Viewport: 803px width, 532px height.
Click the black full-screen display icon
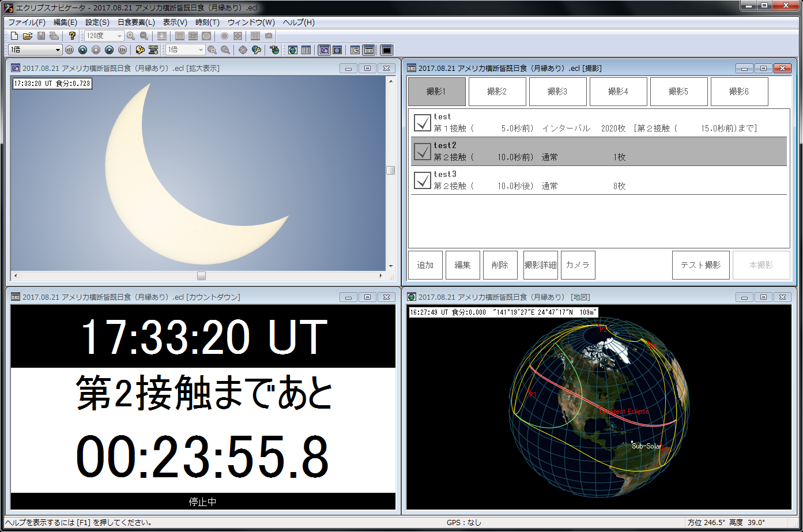(386, 50)
